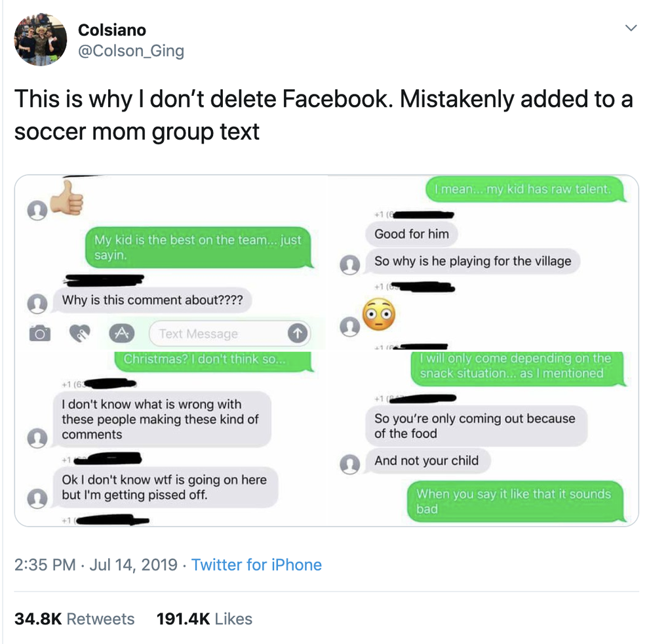Open the camera in the message bar

(41, 334)
